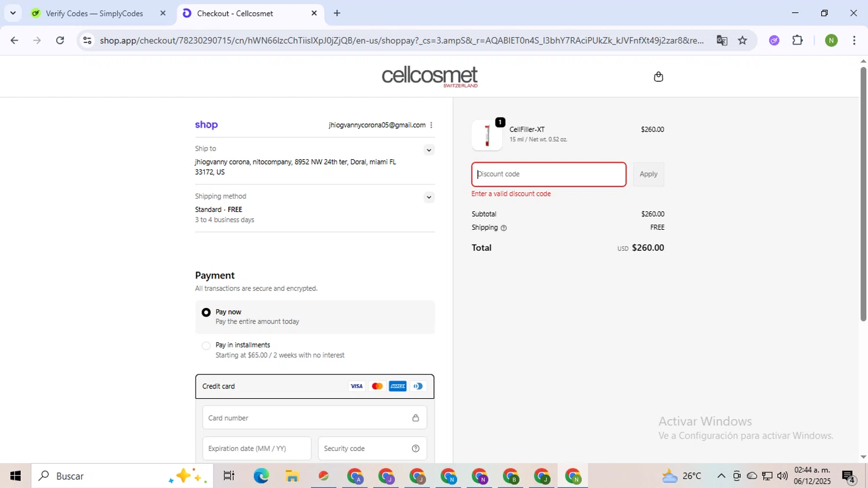Viewport: 868px width, 488px height.
Task: Click the jhiogvannycorona05@gmail.com email text
Action: click(x=377, y=125)
